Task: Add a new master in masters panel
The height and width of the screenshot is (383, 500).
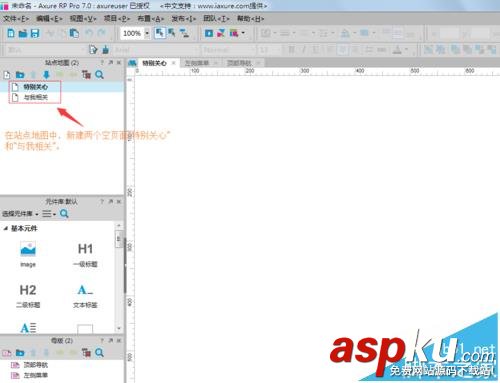Action: 7,353
